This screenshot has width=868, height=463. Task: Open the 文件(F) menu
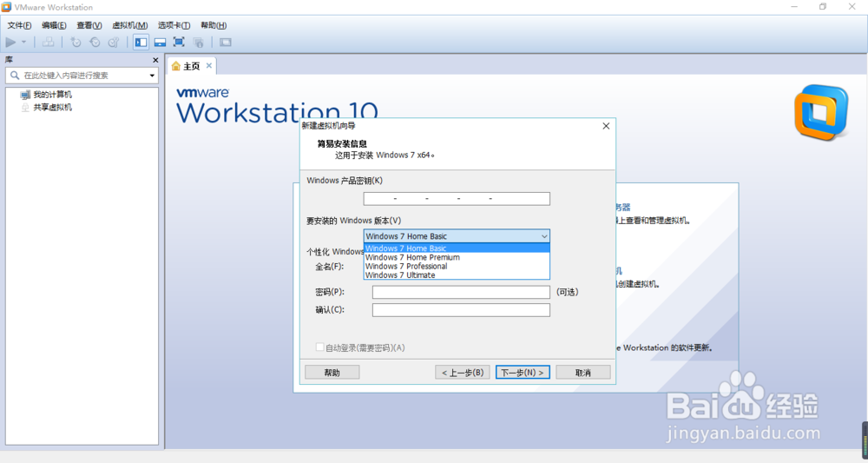(x=19, y=25)
